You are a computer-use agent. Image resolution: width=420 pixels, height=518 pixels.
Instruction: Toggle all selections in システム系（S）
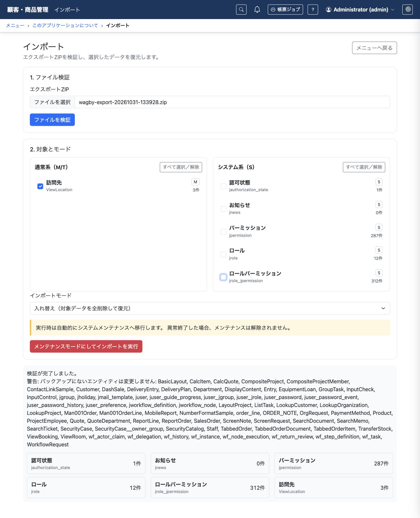(364, 167)
